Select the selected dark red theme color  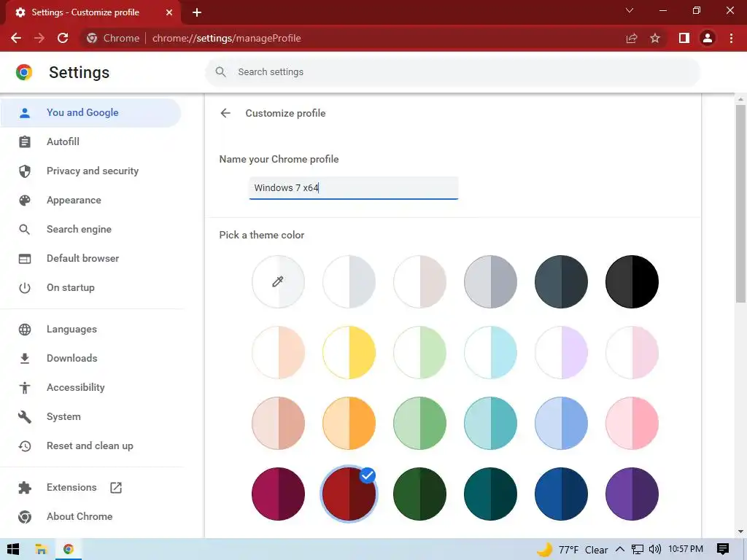point(349,494)
